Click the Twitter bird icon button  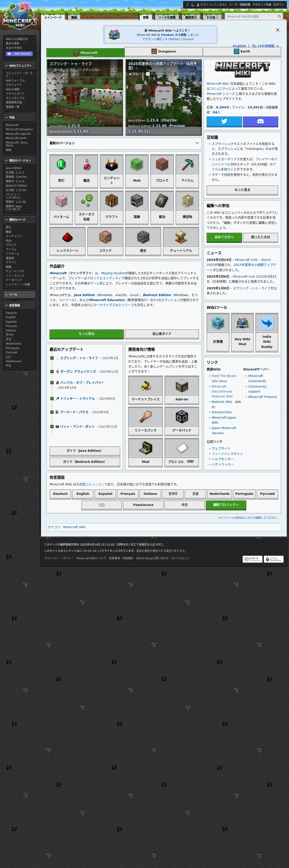tap(224, 121)
